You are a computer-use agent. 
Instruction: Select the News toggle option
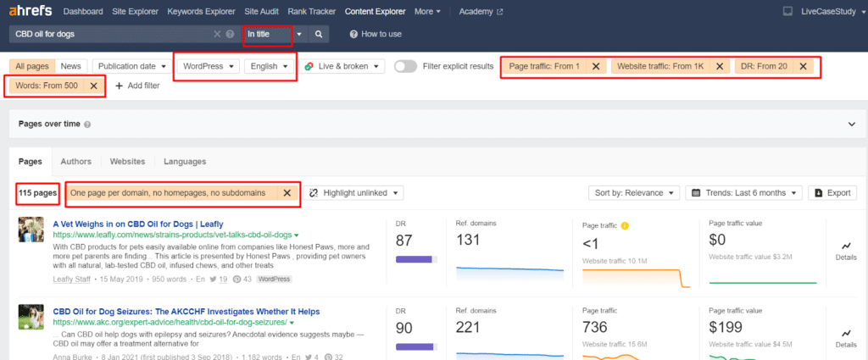(71, 66)
